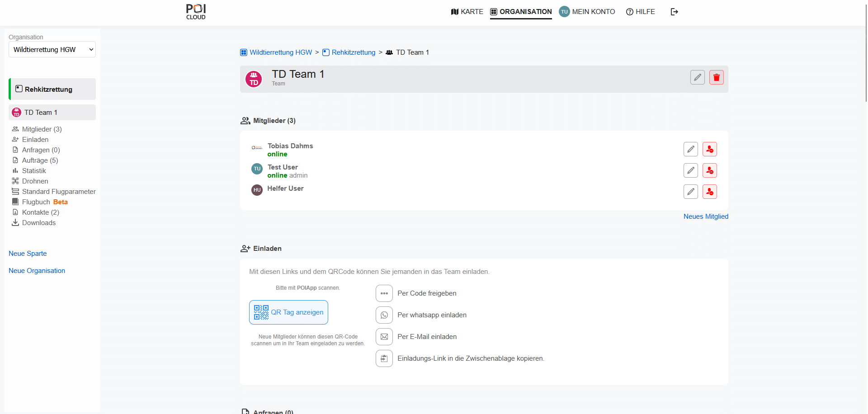Viewport: 868px width, 414px height.
Task: Open MEIN KONTO menu
Action: tap(587, 12)
